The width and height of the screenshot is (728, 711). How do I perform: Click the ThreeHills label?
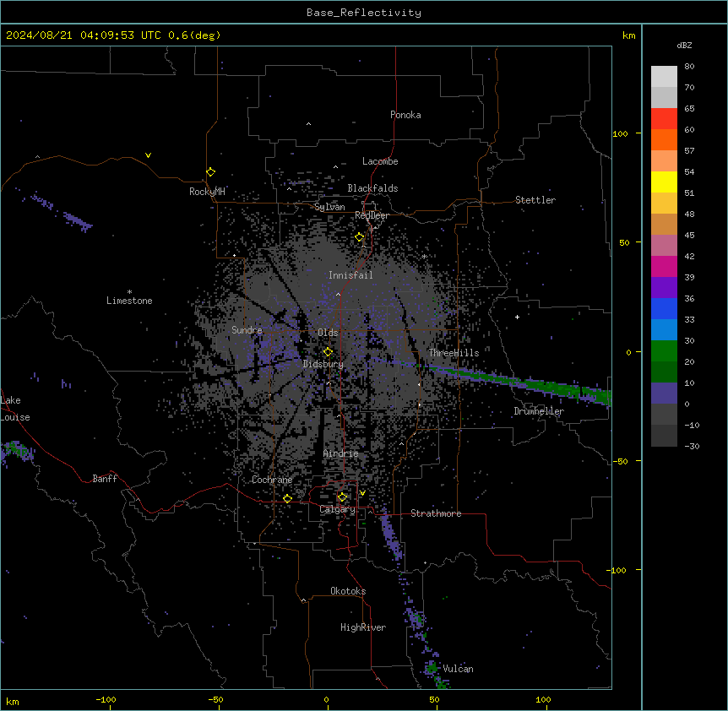pyautogui.click(x=454, y=353)
